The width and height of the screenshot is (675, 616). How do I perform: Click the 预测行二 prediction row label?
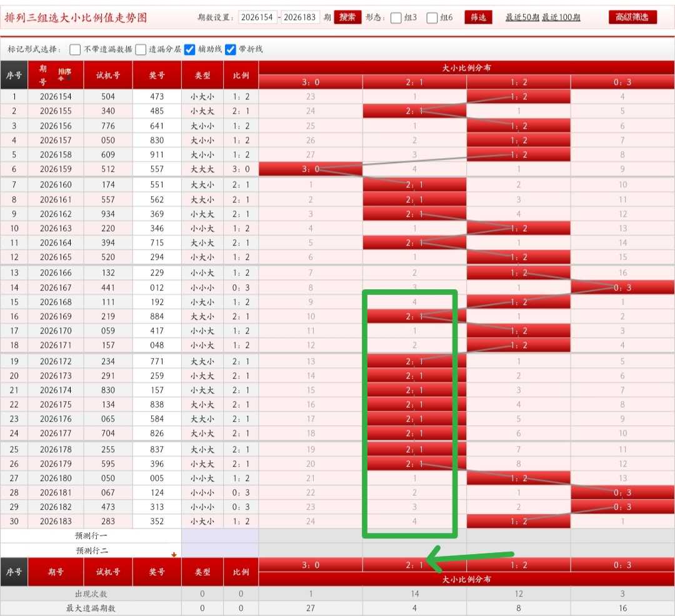click(91, 550)
